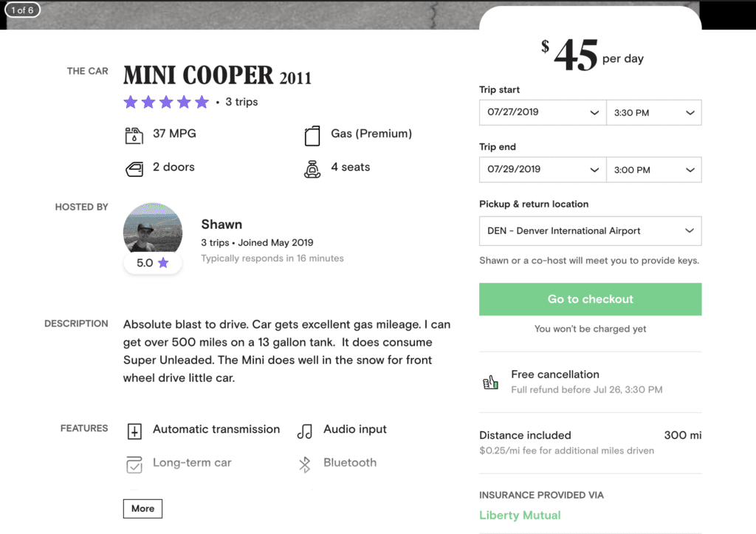
Task: Open the Trip end date selector
Action: [x=543, y=169]
